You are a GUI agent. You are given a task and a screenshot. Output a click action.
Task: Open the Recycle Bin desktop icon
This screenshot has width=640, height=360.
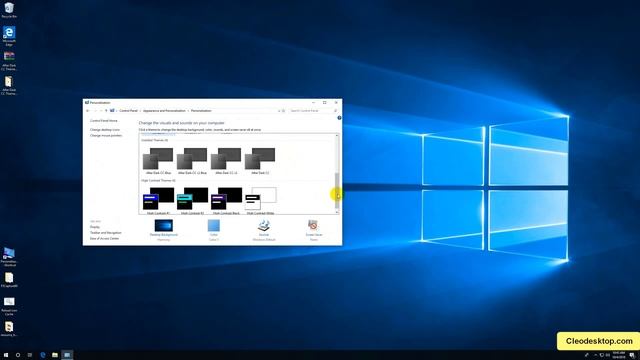(9, 10)
